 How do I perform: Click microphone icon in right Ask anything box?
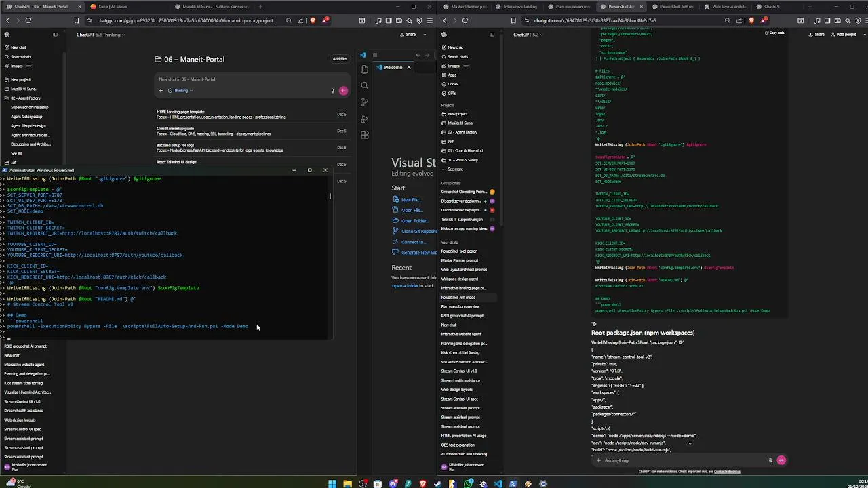[770, 460]
